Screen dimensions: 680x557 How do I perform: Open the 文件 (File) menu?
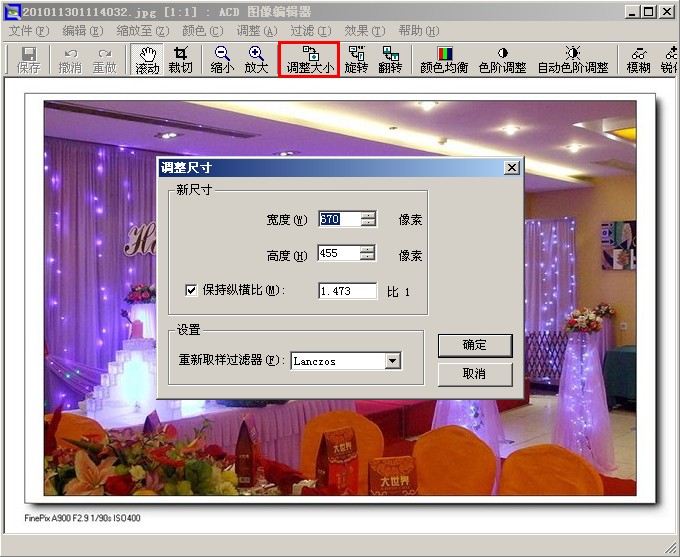point(27,31)
